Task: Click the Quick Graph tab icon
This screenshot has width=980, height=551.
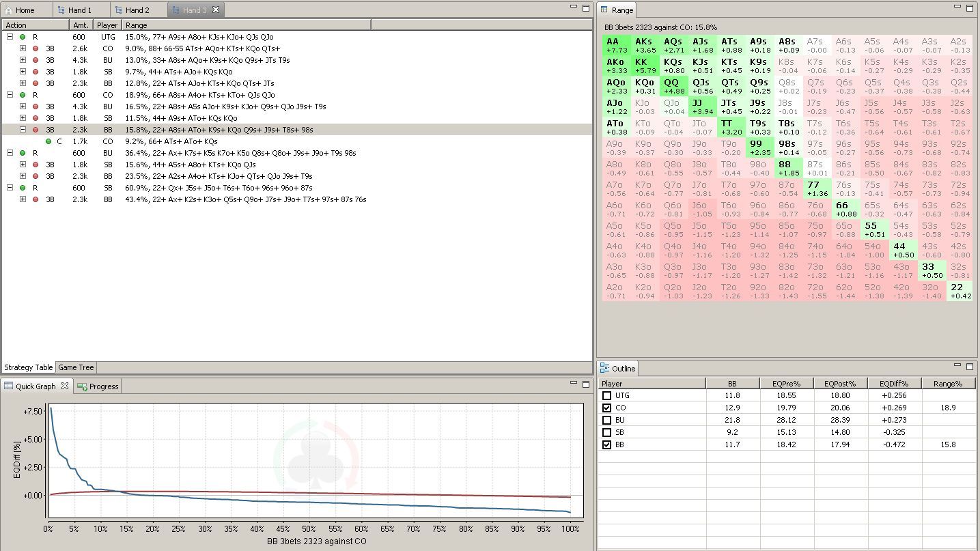Action: point(9,386)
